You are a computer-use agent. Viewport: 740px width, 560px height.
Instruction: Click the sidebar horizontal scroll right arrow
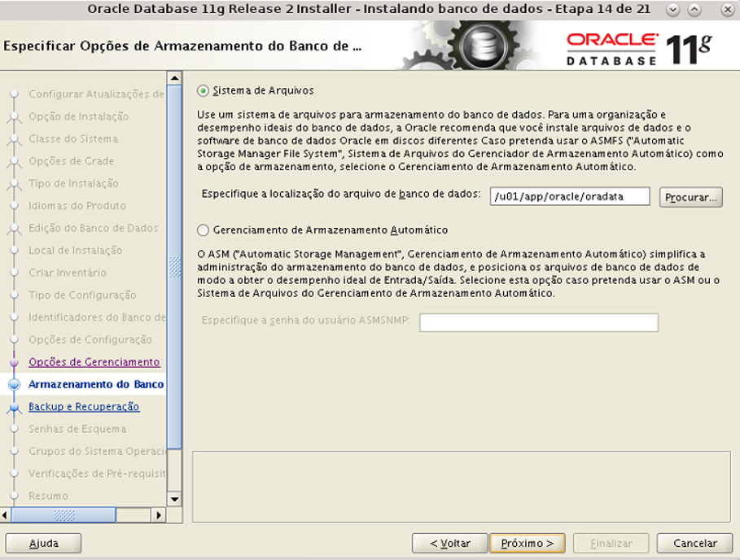click(x=159, y=515)
